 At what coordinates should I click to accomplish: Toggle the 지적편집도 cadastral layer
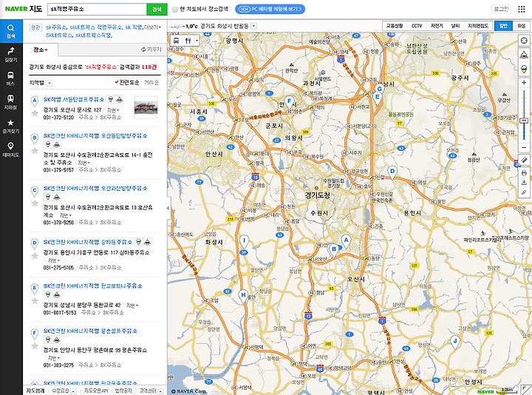click(x=478, y=26)
